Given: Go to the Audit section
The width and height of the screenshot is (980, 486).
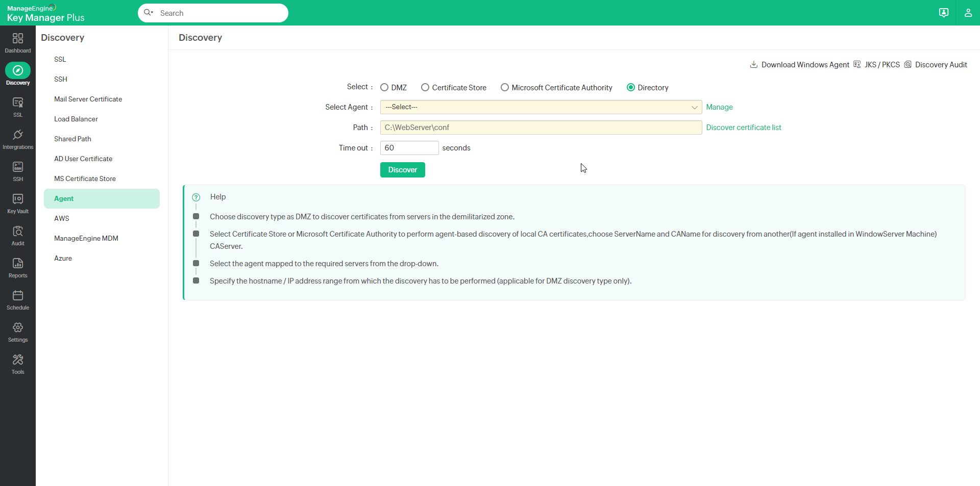Looking at the screenshot, I should (17, 235).
